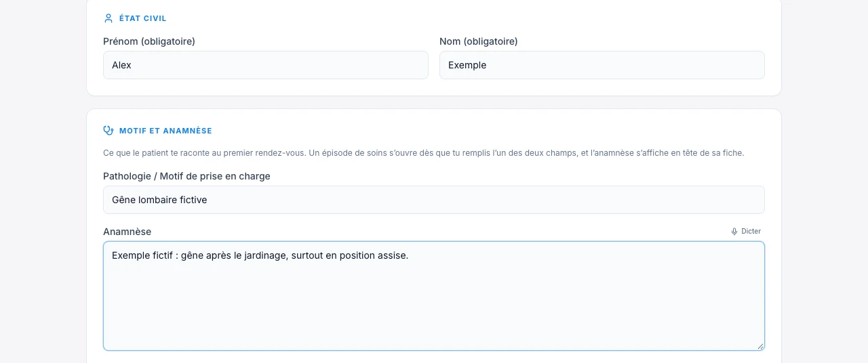868x363 pixels.
Task: Click the microphone icon next to Dicter
Action: point(734,232)
